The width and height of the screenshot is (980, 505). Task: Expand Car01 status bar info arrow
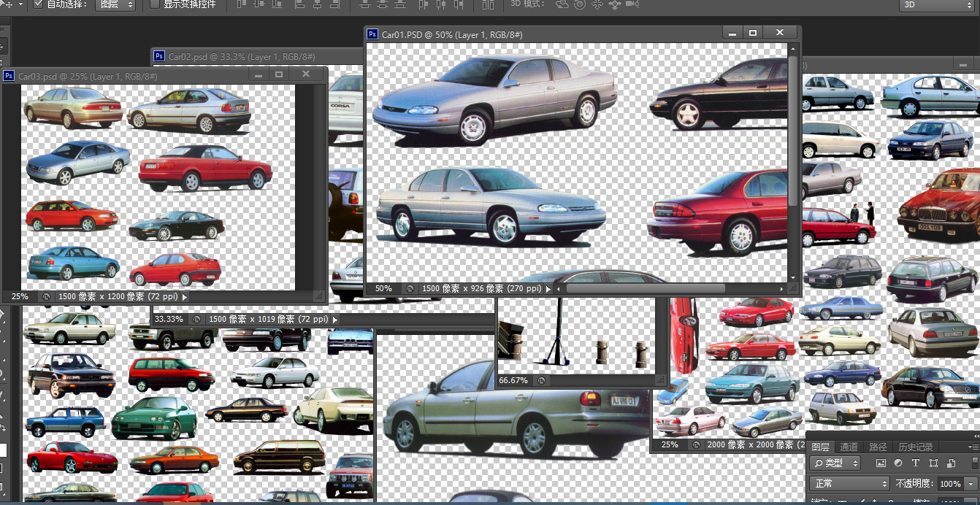[x=549, y=288]
